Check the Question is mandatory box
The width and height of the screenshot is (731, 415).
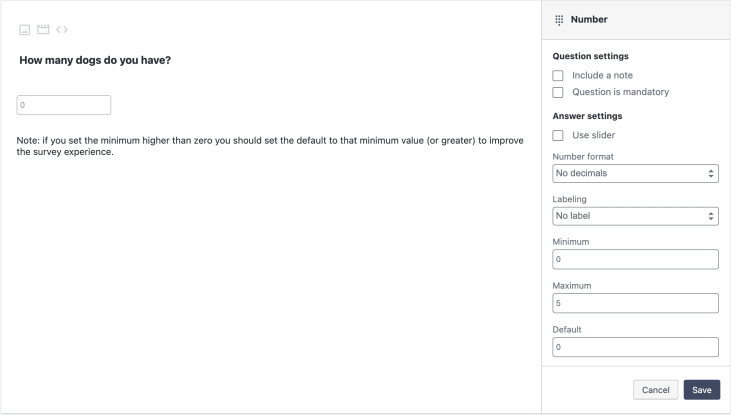click(x=558, y=92)
